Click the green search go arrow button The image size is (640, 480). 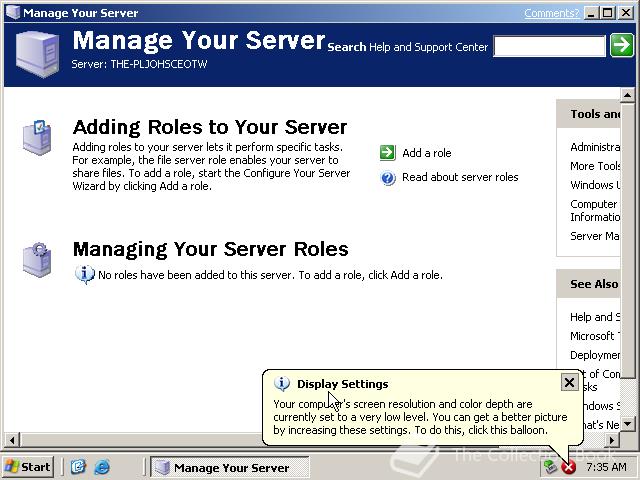click(x=622, y=45)
